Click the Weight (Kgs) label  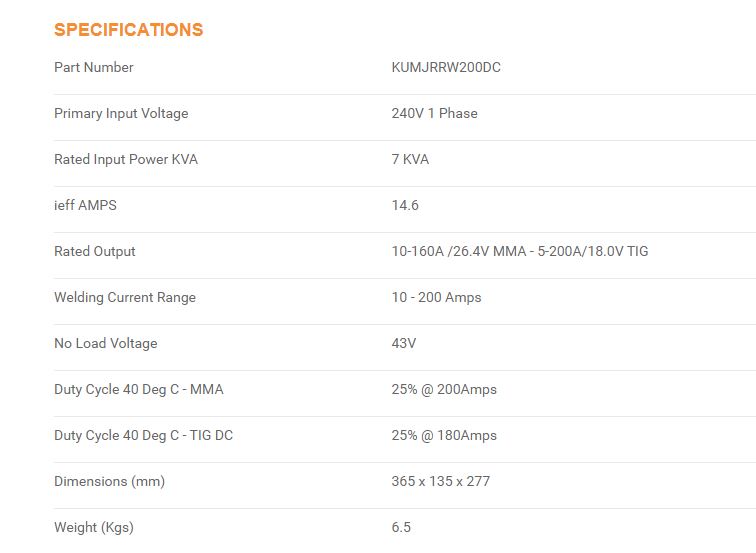(94, 527)
